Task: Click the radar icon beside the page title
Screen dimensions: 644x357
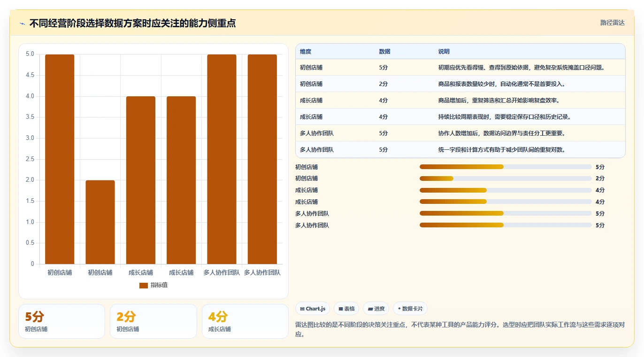Action: pos(22,23)
